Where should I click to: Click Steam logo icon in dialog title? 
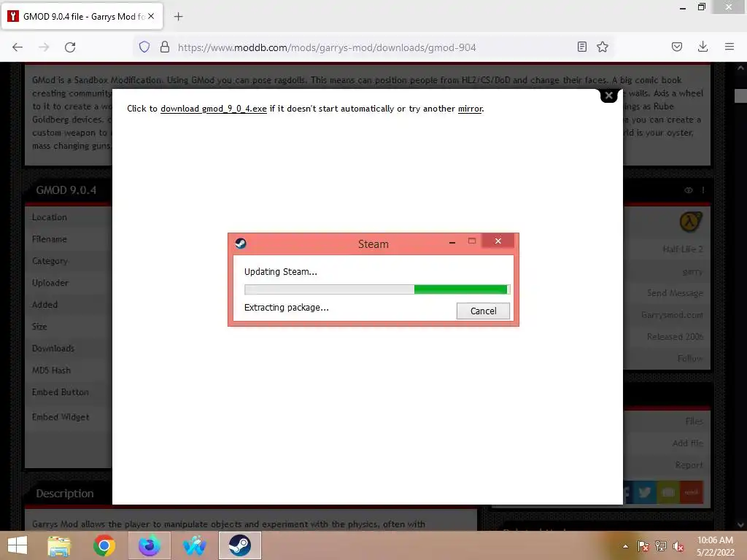(241, 244)
